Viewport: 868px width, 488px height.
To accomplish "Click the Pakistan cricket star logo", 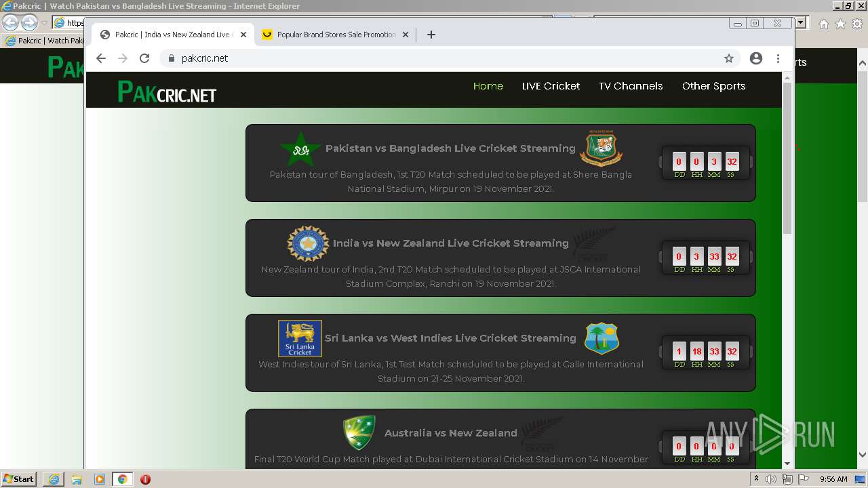I will tap(300, 149).
